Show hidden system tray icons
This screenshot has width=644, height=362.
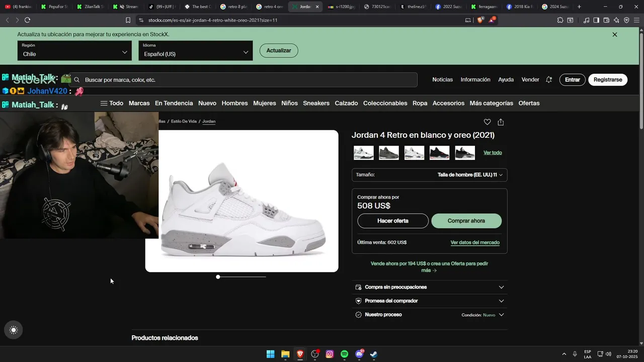pyautogui.click(x=563, y=354)
